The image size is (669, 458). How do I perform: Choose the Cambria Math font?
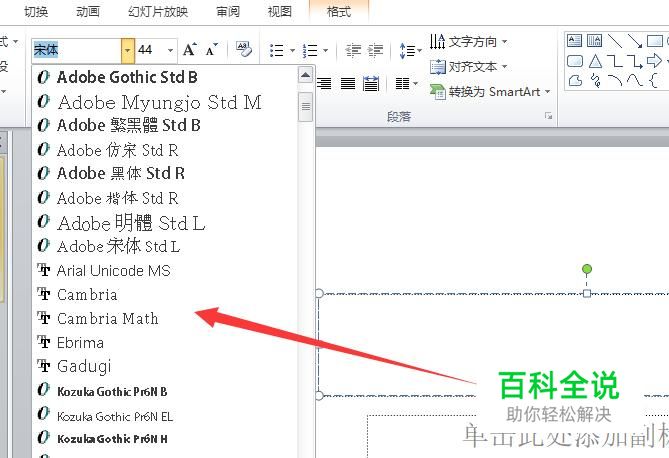165,318
